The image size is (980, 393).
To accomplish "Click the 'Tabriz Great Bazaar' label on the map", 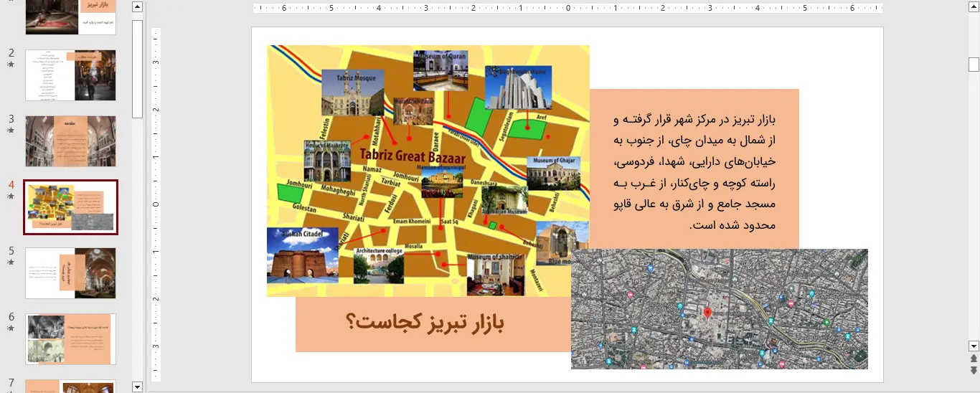I will [x=413, y=156].
